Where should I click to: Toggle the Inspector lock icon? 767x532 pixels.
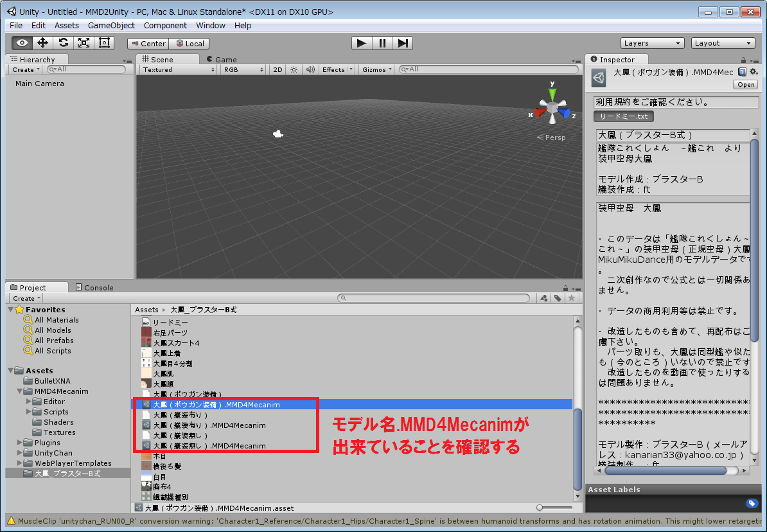pos(743,60)
